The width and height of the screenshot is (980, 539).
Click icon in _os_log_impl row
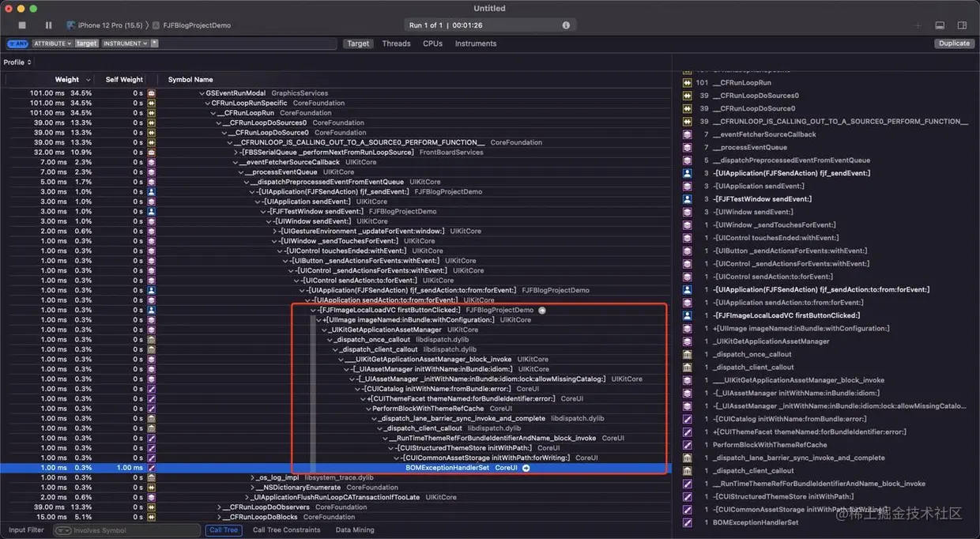tap(152, 477)
